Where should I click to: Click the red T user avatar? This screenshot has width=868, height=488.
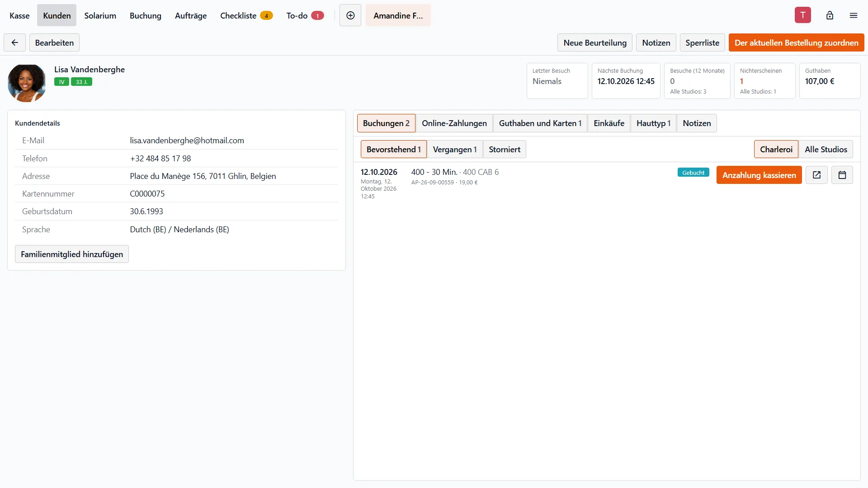(803, 15)
